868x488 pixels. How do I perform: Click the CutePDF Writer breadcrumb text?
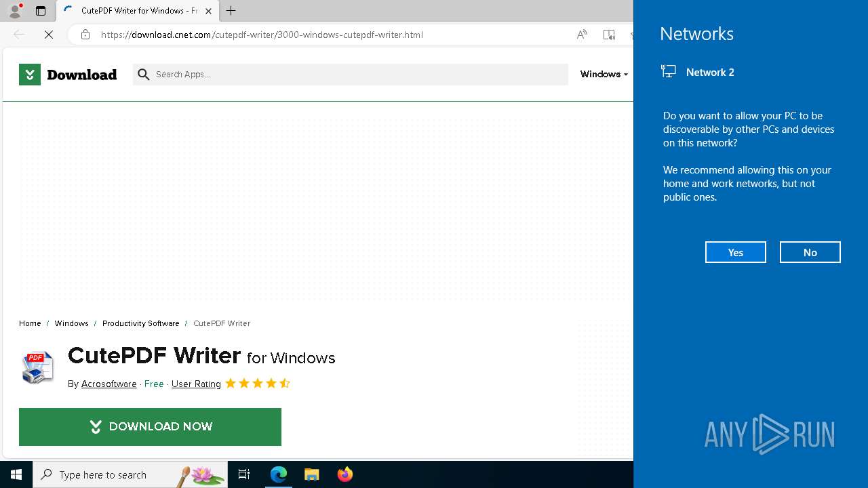pos(222,323)
